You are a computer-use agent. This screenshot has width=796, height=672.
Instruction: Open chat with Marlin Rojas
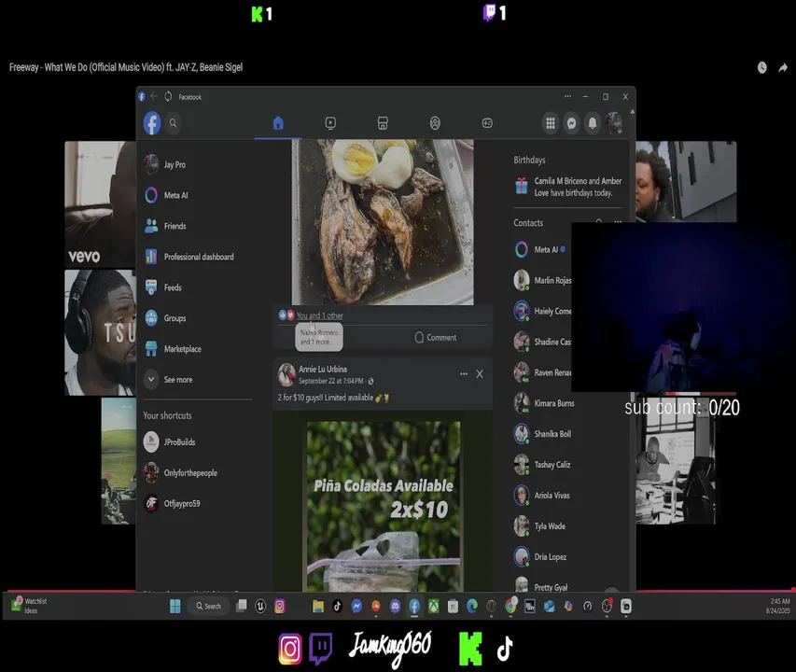[541, 280]
